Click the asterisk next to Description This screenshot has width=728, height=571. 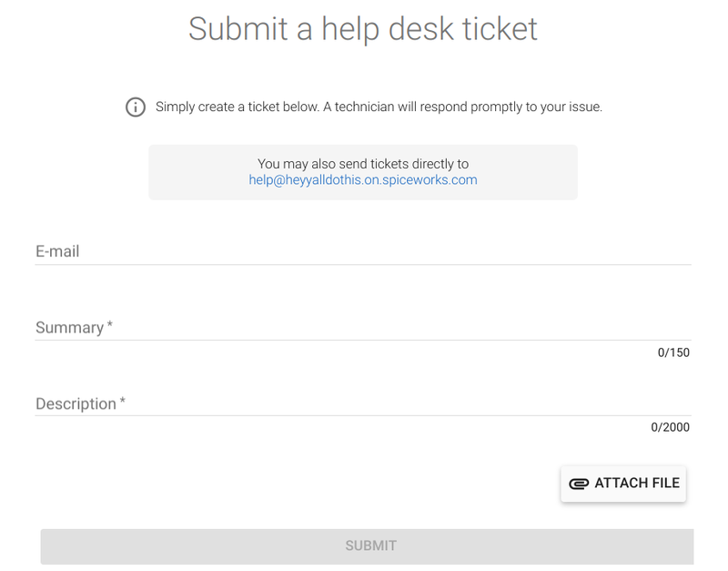[x=123, y=400]
